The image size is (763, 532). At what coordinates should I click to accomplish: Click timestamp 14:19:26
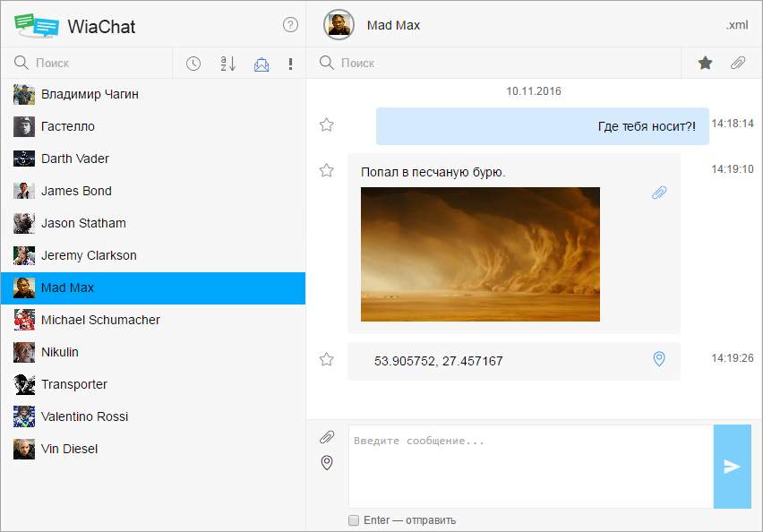(733, 358)
